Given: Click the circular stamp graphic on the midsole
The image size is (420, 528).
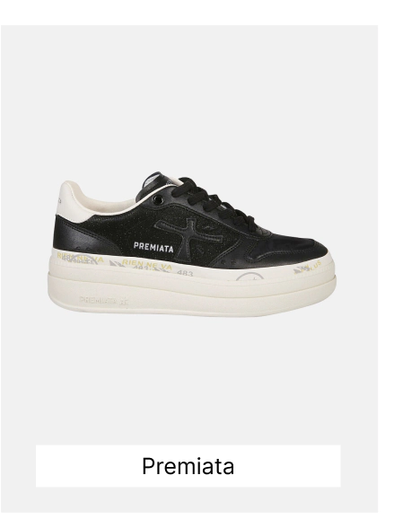Looking at the screenshot, I should click(x=249, y=277).
